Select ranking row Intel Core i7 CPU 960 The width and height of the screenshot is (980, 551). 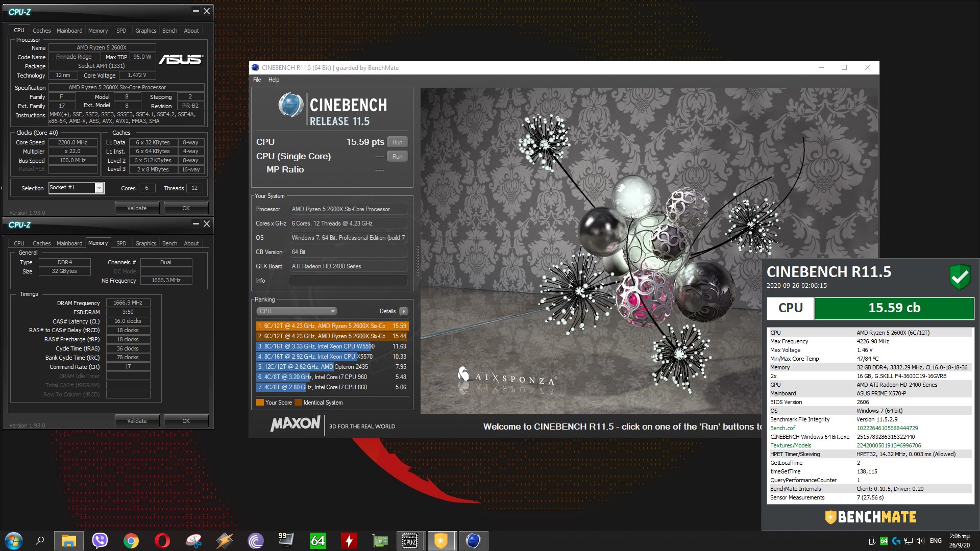(x=332, y=377)
